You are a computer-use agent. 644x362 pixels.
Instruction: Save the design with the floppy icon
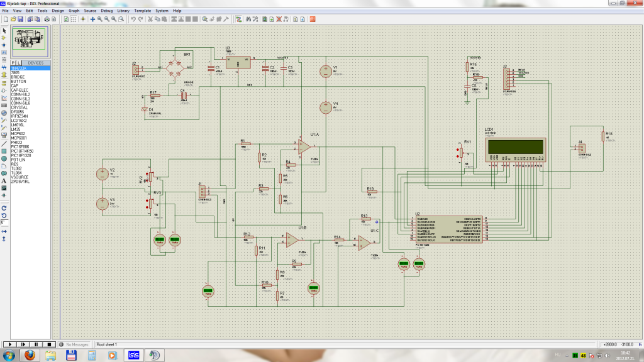20,19
